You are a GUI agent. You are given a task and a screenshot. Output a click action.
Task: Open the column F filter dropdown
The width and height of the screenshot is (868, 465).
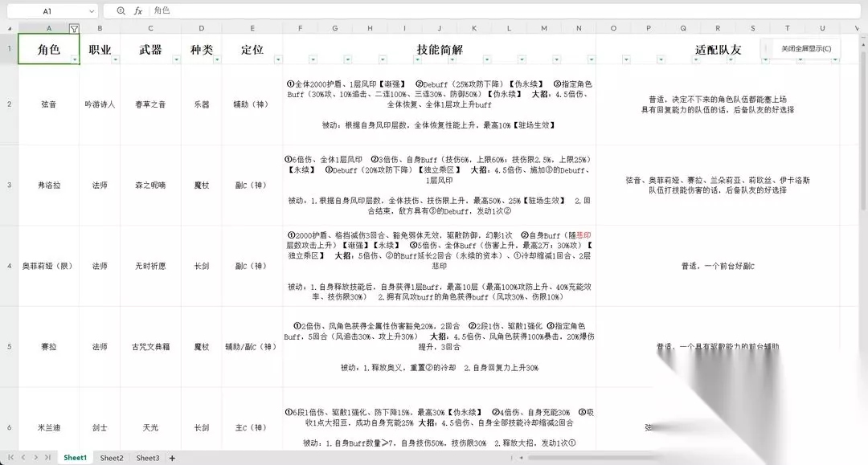[x=313, y=59]
